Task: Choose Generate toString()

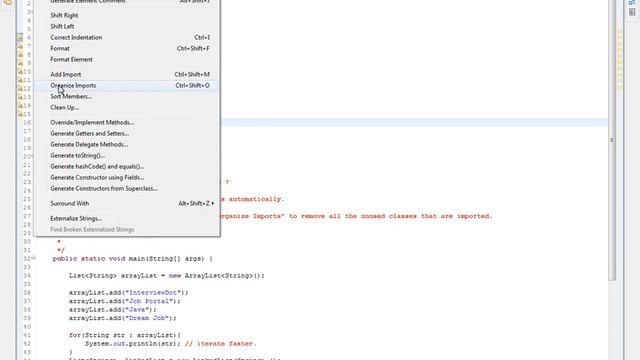Action: (x=127, y=156)
